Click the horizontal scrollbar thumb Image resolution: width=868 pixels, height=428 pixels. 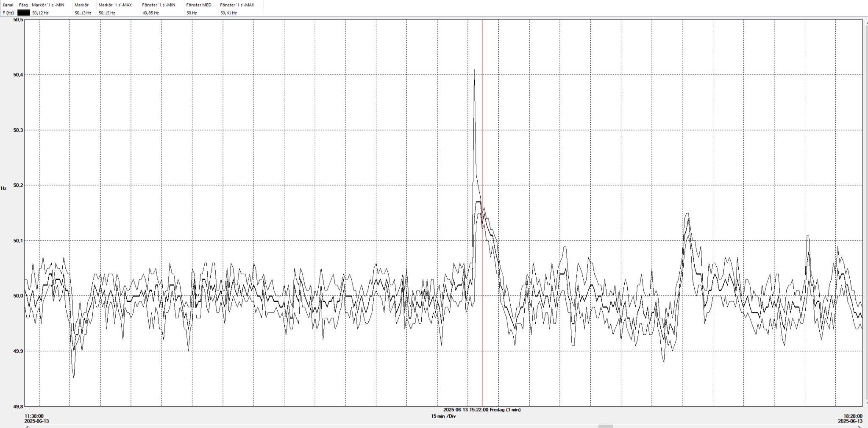pos(606,426)
